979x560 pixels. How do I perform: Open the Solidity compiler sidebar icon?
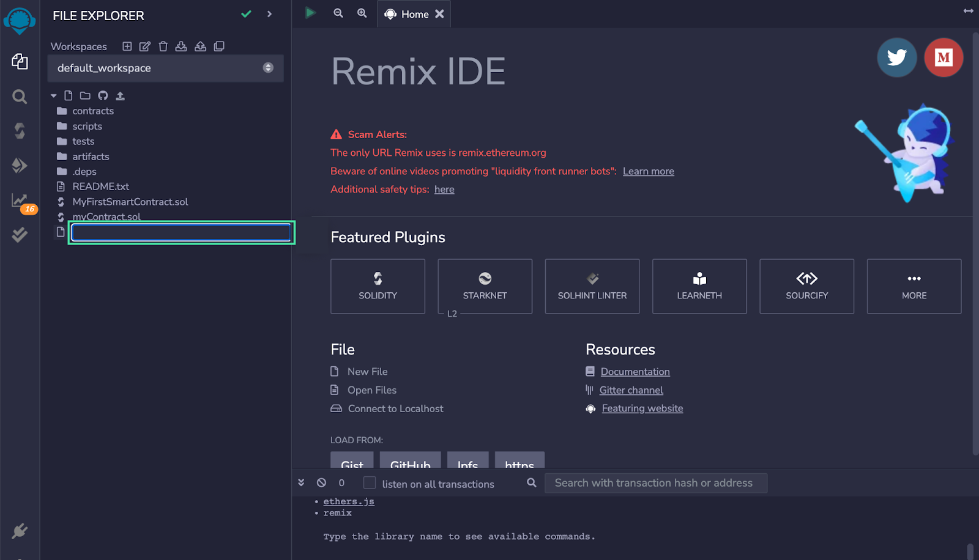[x=20, y=130]
